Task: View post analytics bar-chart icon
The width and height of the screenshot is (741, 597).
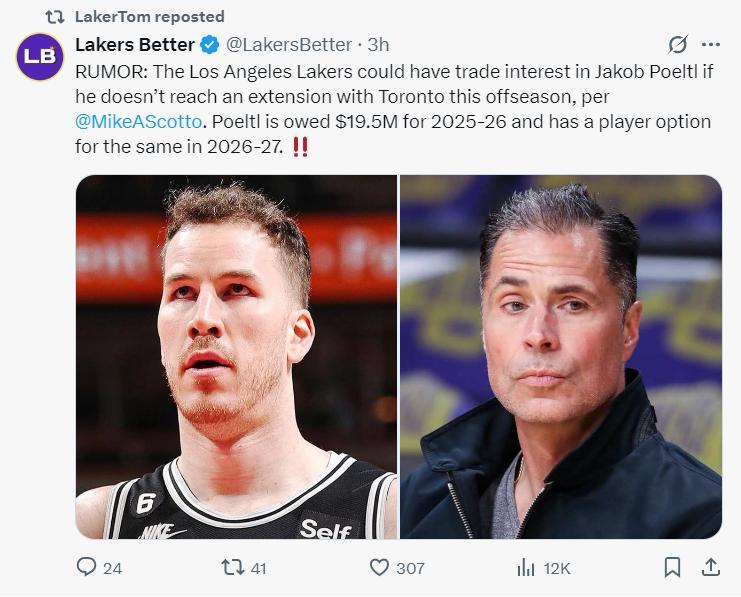Action: [526, 567]
